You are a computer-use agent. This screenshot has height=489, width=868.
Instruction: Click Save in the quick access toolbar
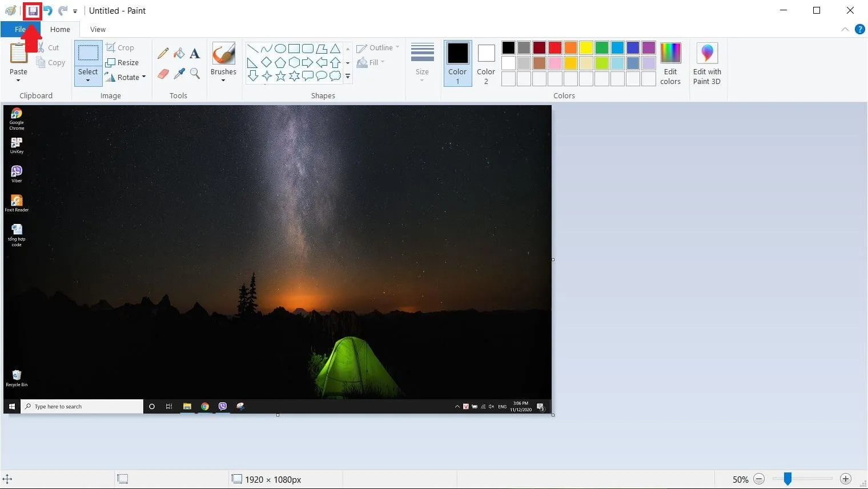tap(33, 10)
